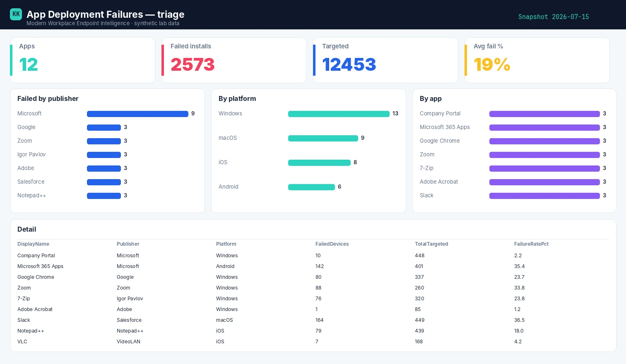
Task: Click the Adobe bar in Failed by publisher
Action: [x=104, y=168]
